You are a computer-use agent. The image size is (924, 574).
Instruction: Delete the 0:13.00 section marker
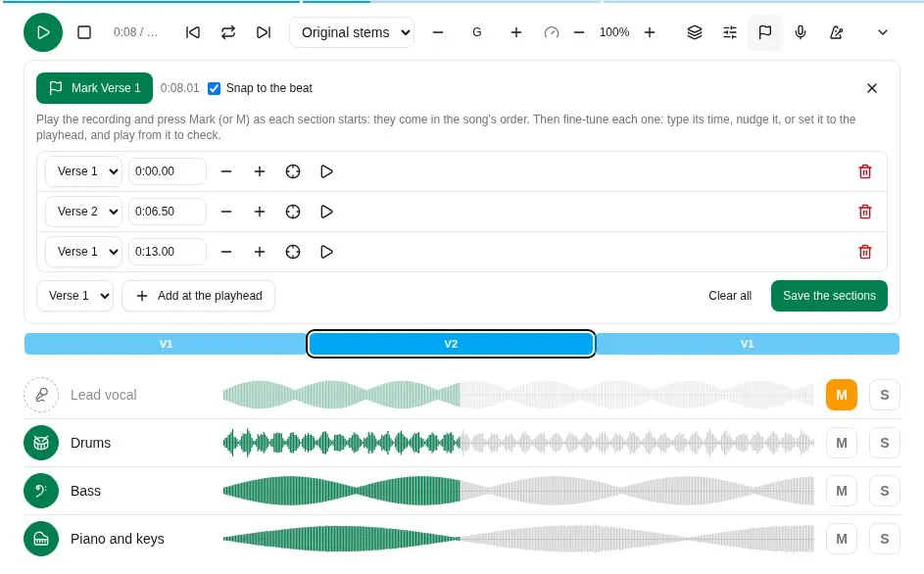coord(865,252)
